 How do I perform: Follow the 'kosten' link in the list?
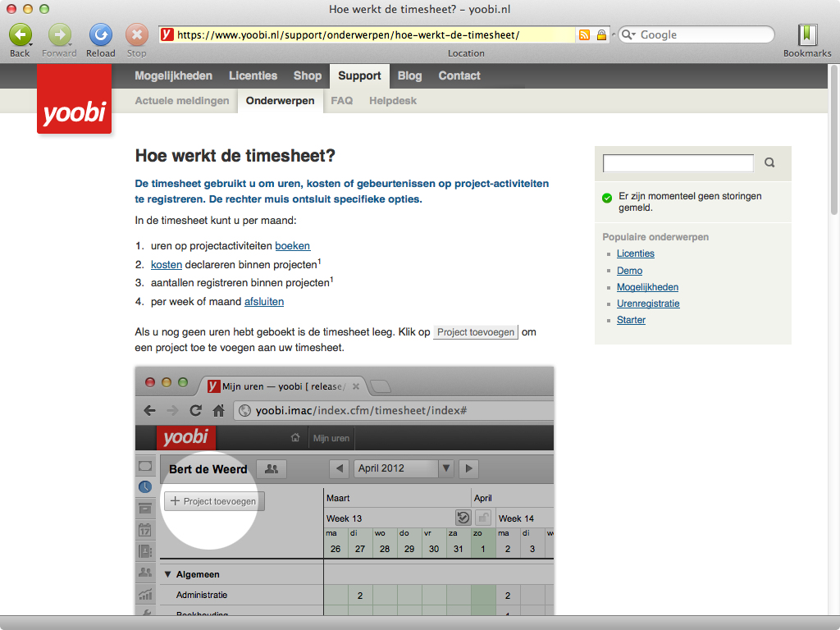pos(167,265)
